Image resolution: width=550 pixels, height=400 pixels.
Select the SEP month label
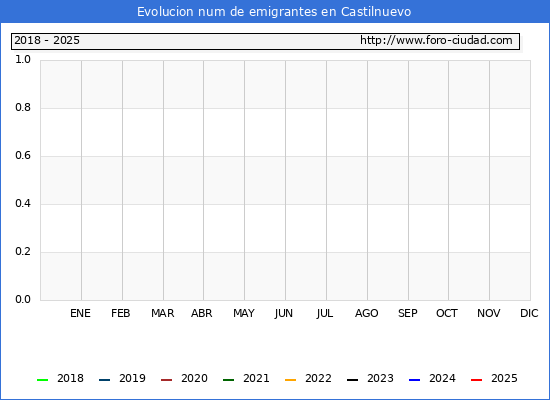click(x=408, y=313)
